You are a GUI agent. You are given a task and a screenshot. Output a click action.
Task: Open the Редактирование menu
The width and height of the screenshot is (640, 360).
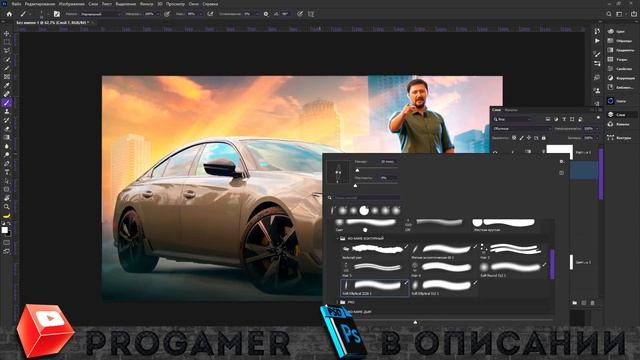tap(40, 4)
